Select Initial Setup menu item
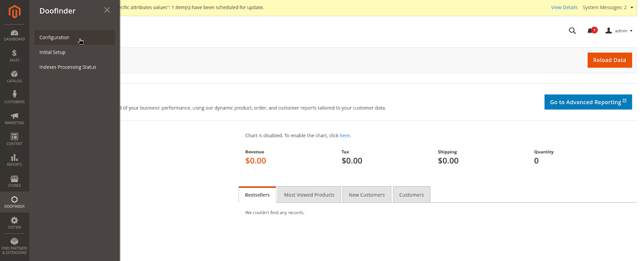644x261 pixels. [x=74, y=52]
